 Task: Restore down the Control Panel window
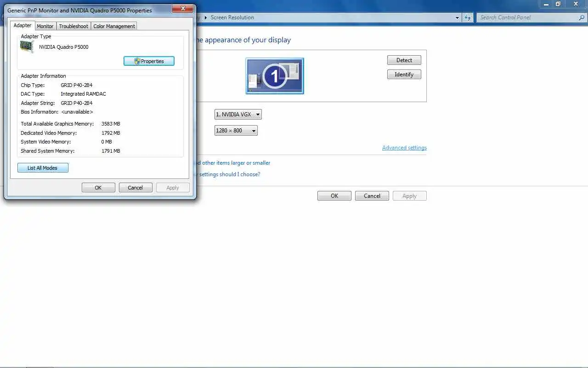(558, 4)
